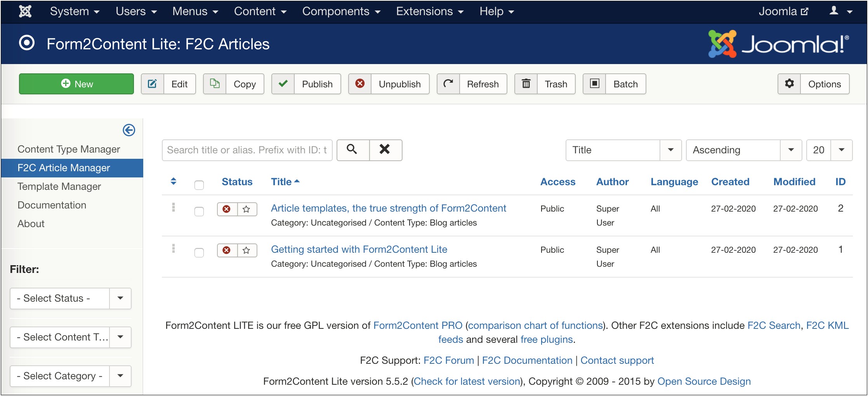The image size is (868, 396).
Task: Open About in sidebar
Action: 31,224
